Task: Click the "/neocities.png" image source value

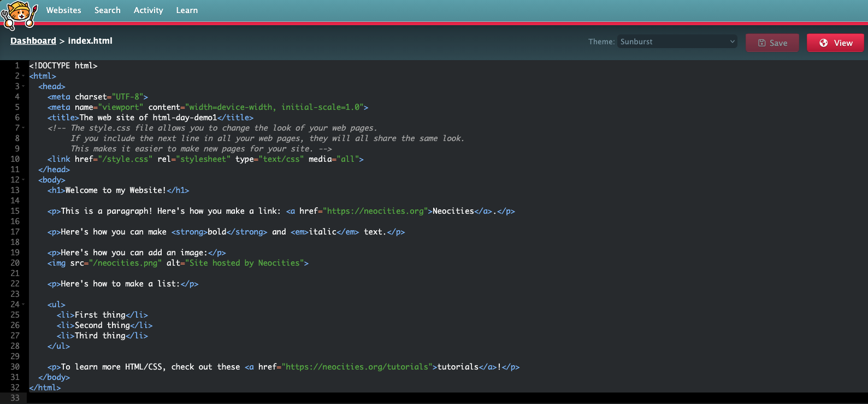Action: point(125,263)
